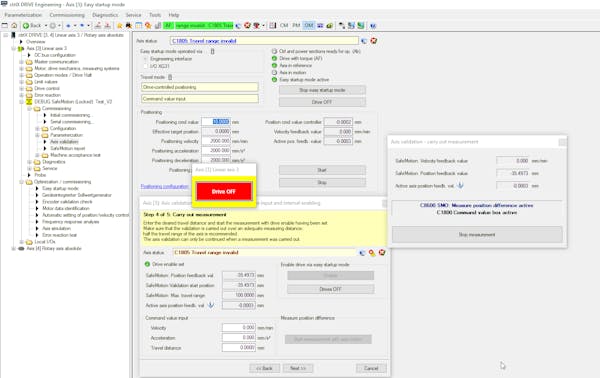
Task: Click the blue diagnostics icon beside top Axis status
Action: (x=364, y=41)
